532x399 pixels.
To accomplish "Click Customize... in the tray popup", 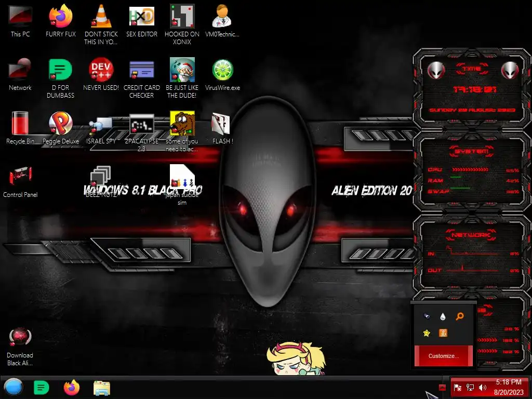I will (x=444, y=356).
